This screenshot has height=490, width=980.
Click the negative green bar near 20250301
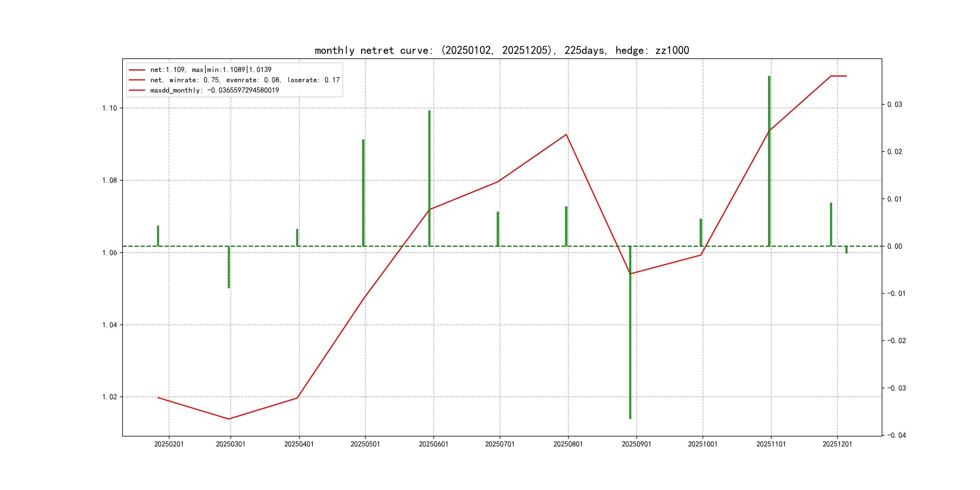click(x=229, y=267)
